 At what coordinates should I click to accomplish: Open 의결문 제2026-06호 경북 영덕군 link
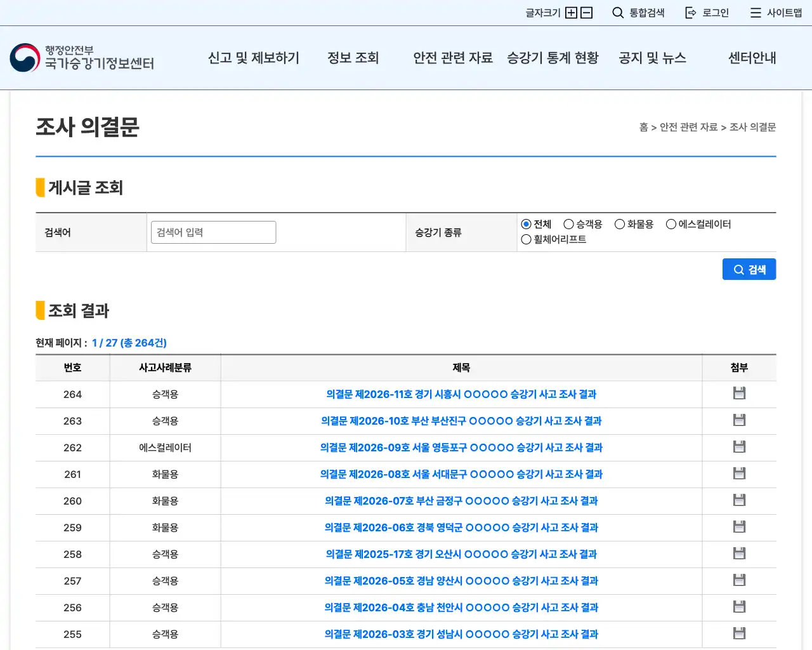point(461,527)
